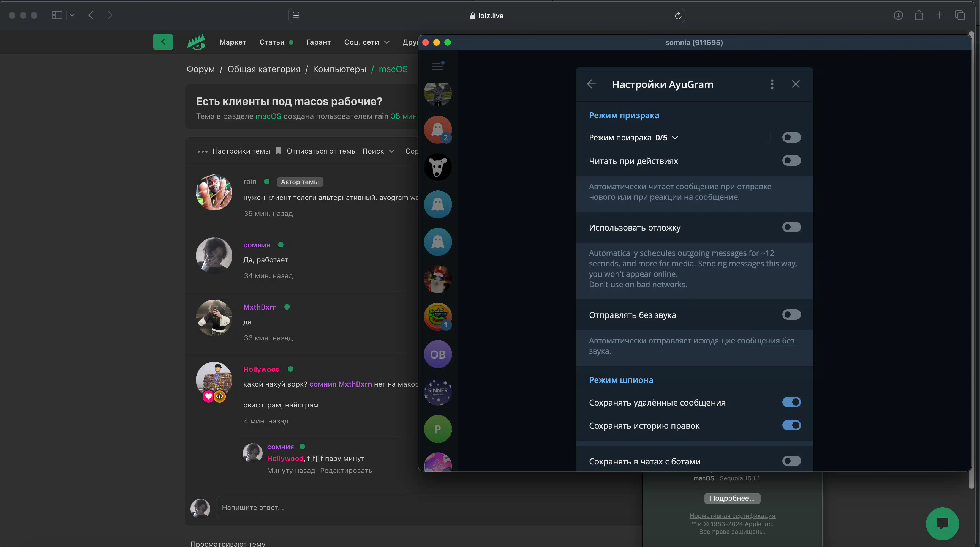Open Маркет in forum navigation

[232, 42]
